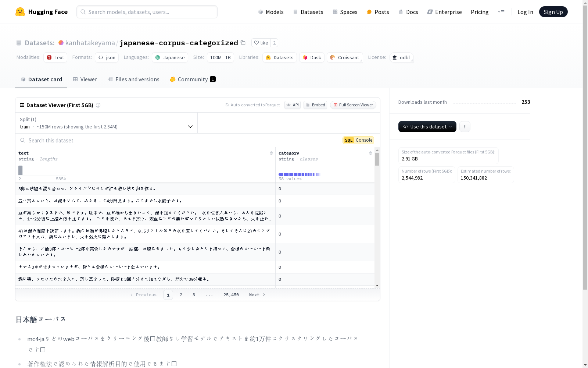Go to the Pricing page
Viewport: 588px width, 368px height.
pos(480,12)
